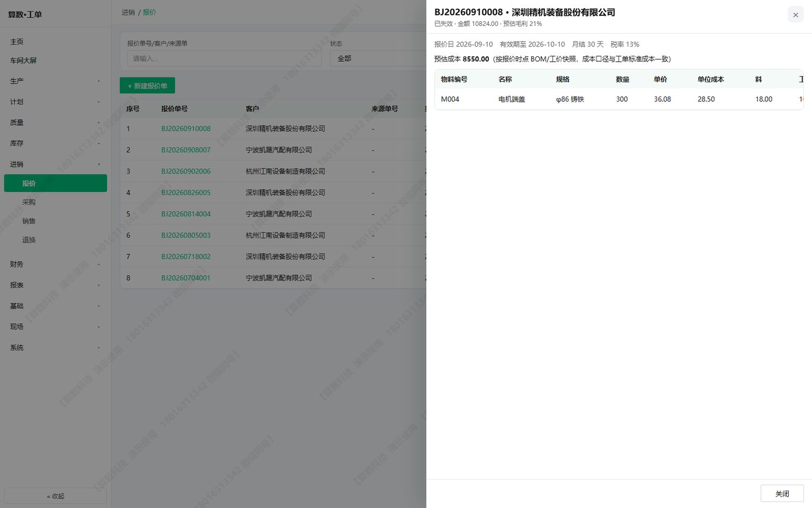The width and height of the screenshot is (812, 508).
Task: Select the 销售 submenu item
Action: 55,221
